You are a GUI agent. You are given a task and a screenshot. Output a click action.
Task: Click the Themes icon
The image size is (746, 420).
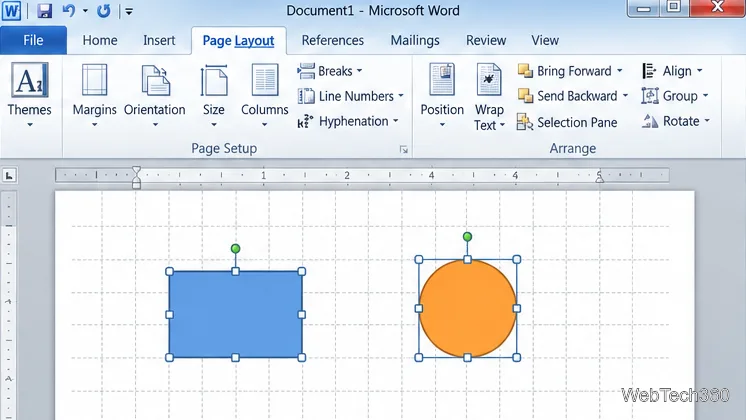pos(29,80)
